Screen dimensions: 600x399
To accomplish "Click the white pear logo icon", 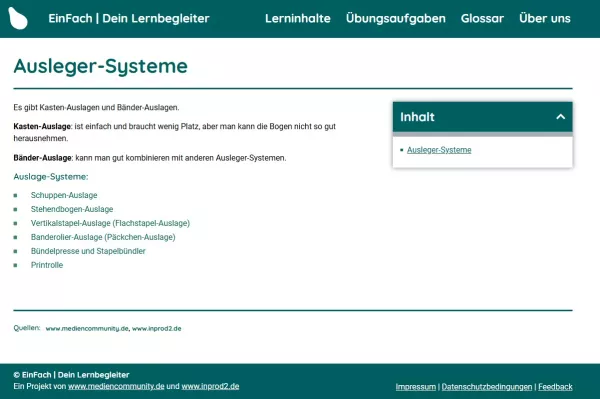I will 18,18.
